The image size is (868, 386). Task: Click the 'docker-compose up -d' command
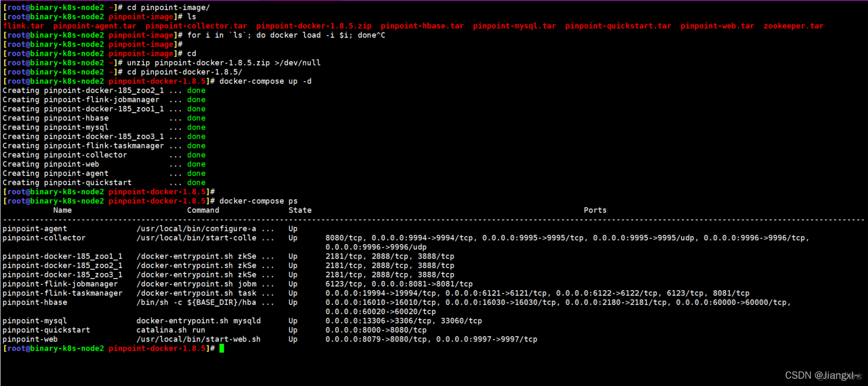265,81
